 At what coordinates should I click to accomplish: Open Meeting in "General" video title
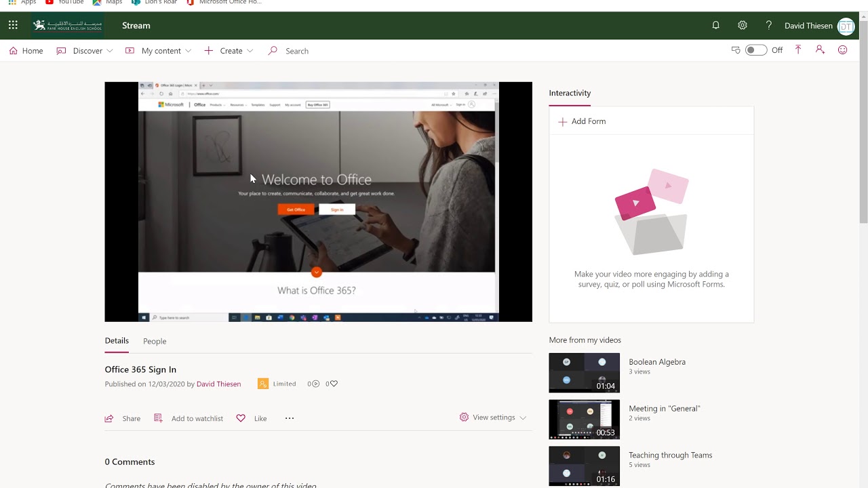[x=665, y=409]
